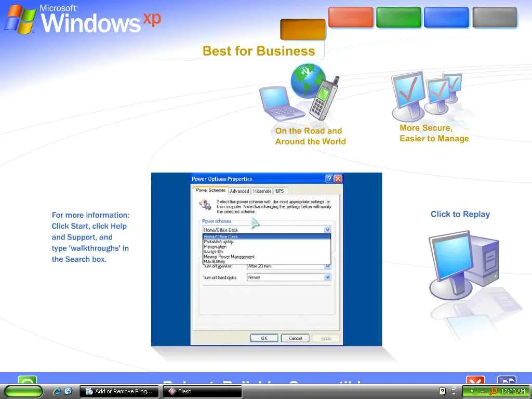Image resolution: width=532 pixels, height=399 pixels.
Task: Click the taskbar help question mark icon
Action: click(442, 391)
